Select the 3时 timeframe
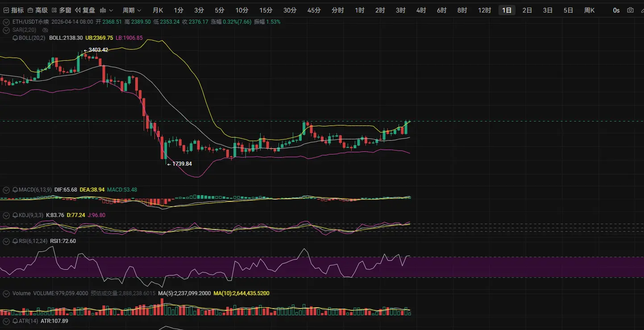Image resolution: width=644 pixels, height=330 pixels. click(401, 10)
